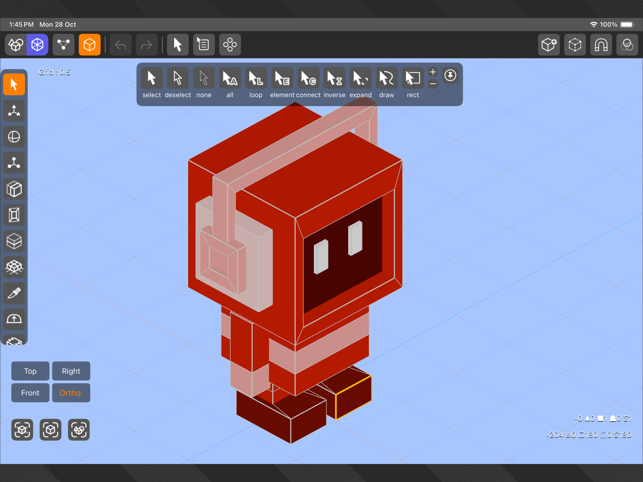Select the dome upload tool in sidebar

tap(14, 319)
